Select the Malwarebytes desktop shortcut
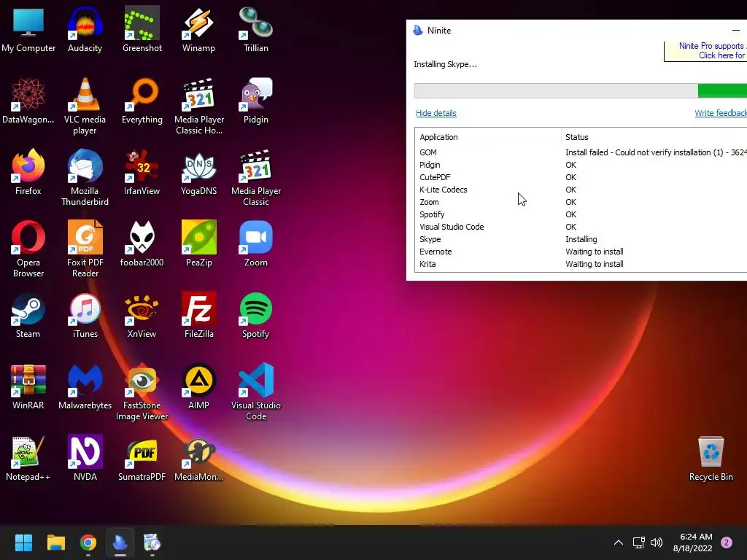Screen dimensions: 747x560 click(85, 386)
